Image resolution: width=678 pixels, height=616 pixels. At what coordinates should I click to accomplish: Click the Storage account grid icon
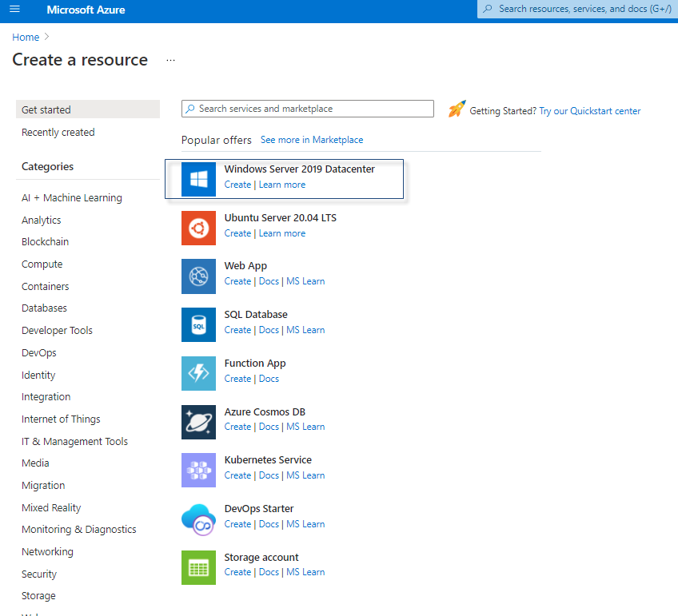pos(198,567)
